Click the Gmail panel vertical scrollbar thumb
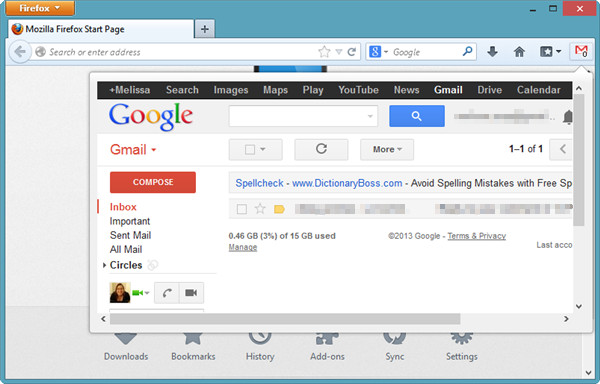This screenshot has height=384, width=600. pyautogui.click(x=579, y=160)
